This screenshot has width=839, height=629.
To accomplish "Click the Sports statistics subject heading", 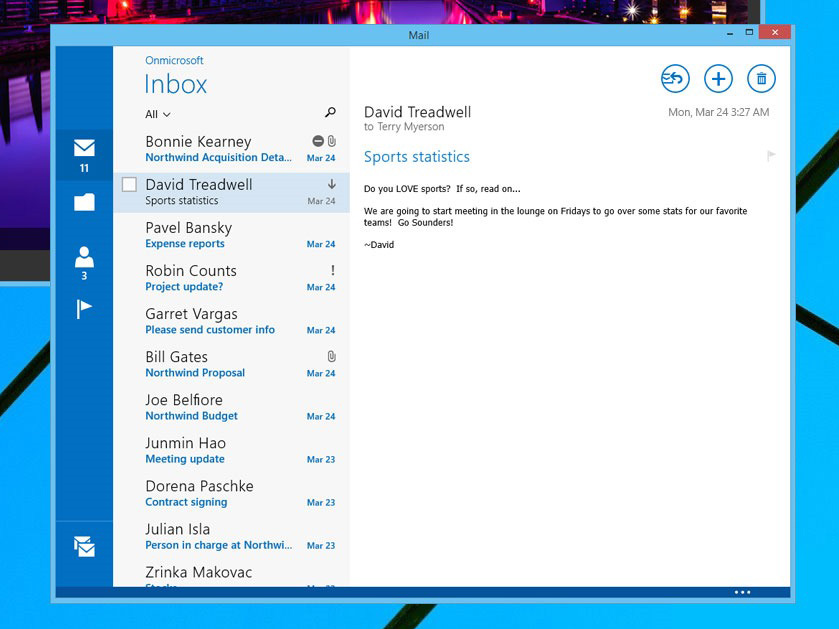I will click(416, 157).
